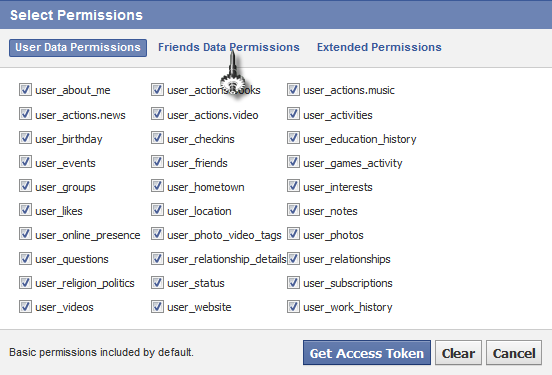Viewport: 552px width, 375px height.
Task: Uncheck the user_relationships checkbox
Action: click(293, 258)
